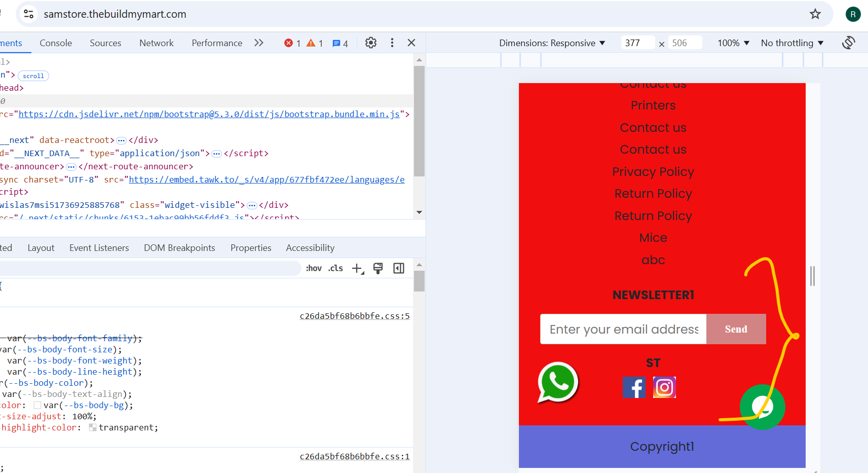Viewport: 868px width, 473px height.
Task: Expand the __next div ellipsis
Action: [121, 140]
